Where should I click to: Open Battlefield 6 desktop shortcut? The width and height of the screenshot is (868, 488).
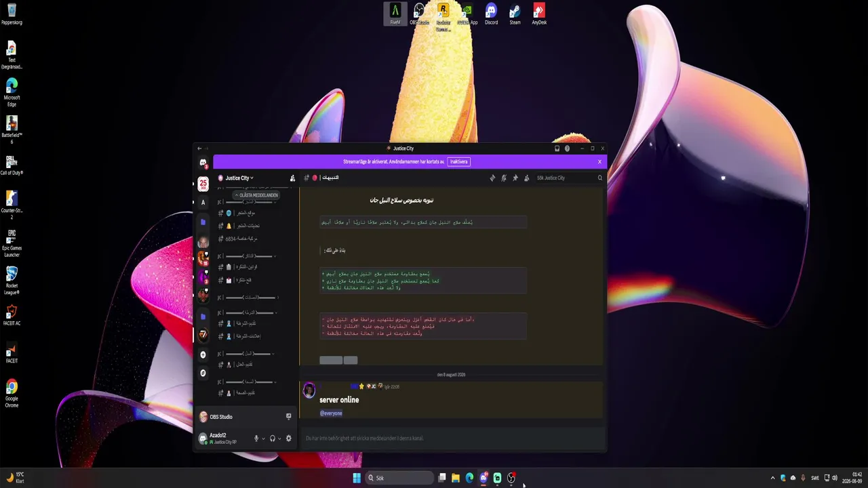pos(12,130)
